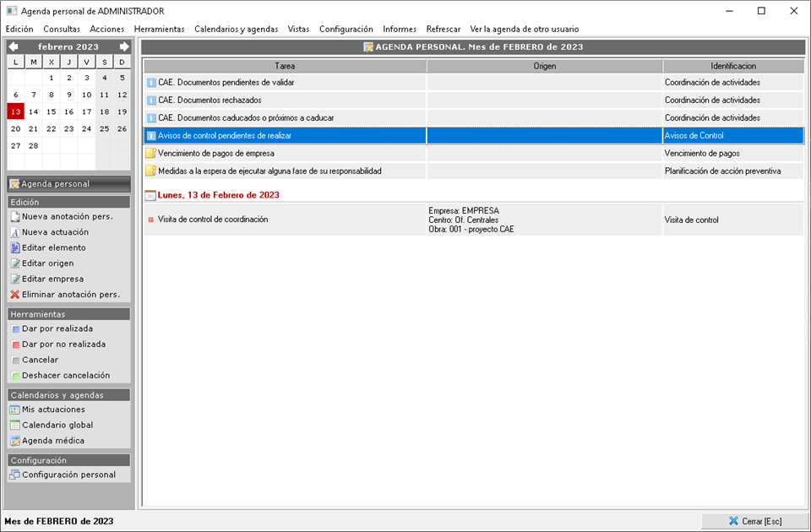
Task: Go to previous month with left arrow
Action: (14, 47)
